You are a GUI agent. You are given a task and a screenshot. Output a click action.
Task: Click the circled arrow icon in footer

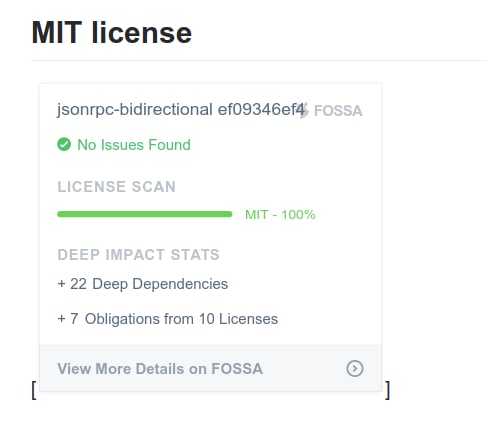tap(355, 368)
